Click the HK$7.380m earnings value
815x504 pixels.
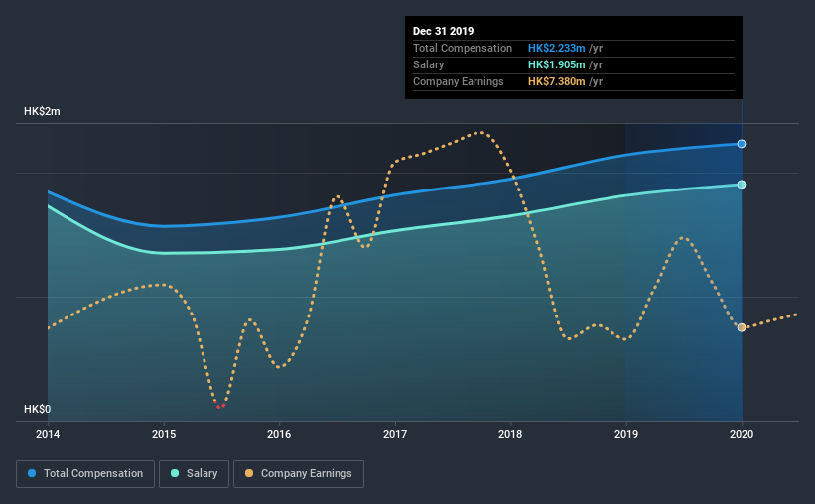point(557,81)
